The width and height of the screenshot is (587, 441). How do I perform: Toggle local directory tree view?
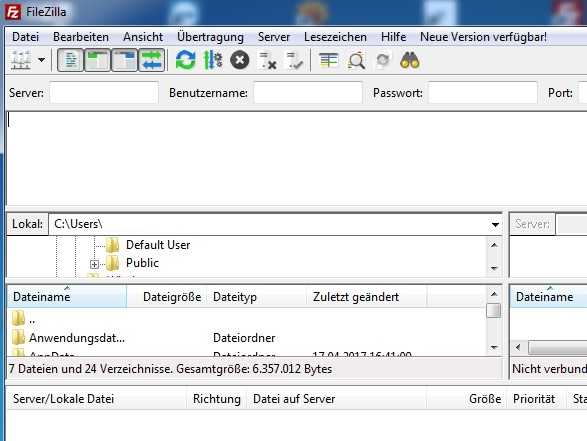click(x=97, y=60)
